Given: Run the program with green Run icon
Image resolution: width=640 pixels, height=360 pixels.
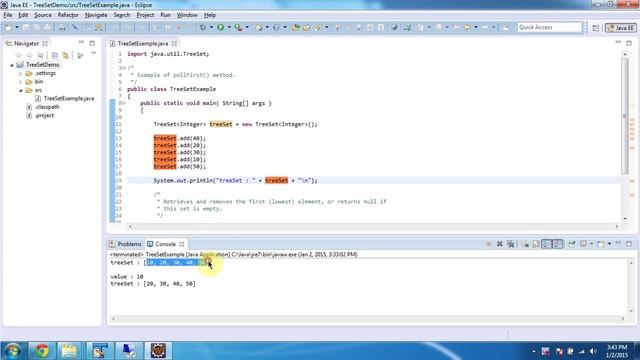Looking at the screenshot, I should pos(220,27).
